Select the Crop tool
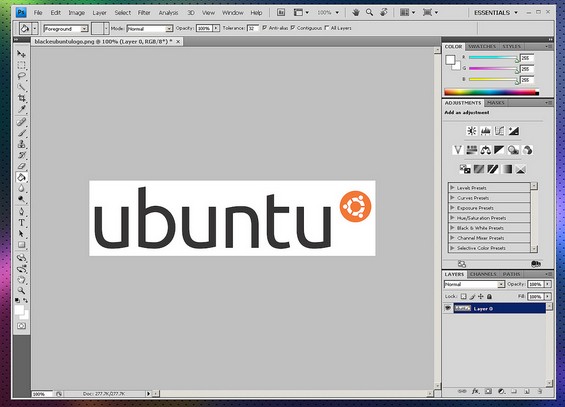The width and height of the screenshot is (565, 407). (21, 98)
